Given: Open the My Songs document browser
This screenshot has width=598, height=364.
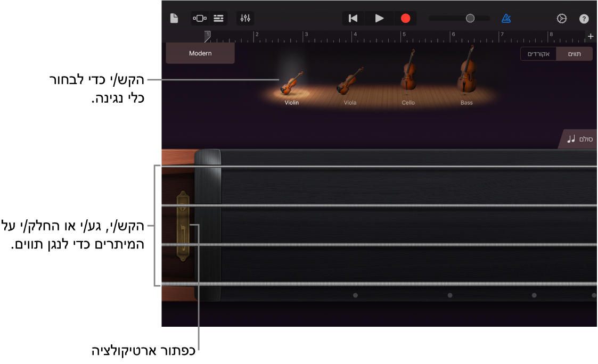Looking at the screenshot, I should (x=174, y=18).
